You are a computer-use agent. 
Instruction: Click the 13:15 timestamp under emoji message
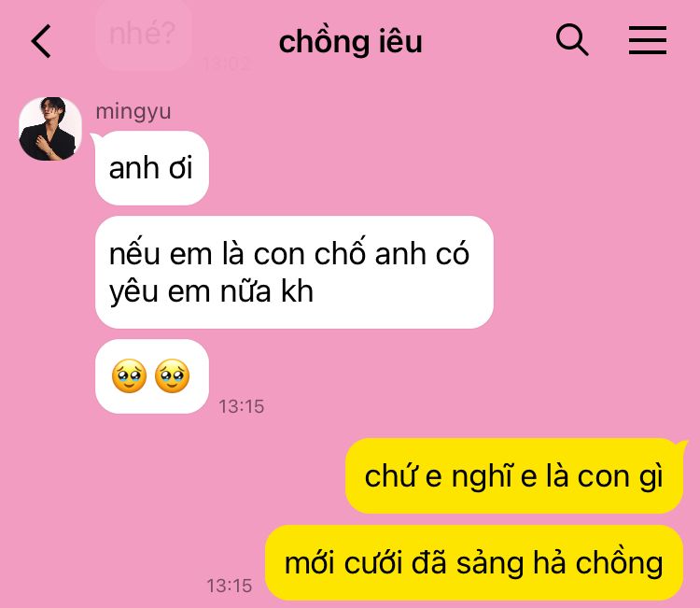click(x=241, y=406)
